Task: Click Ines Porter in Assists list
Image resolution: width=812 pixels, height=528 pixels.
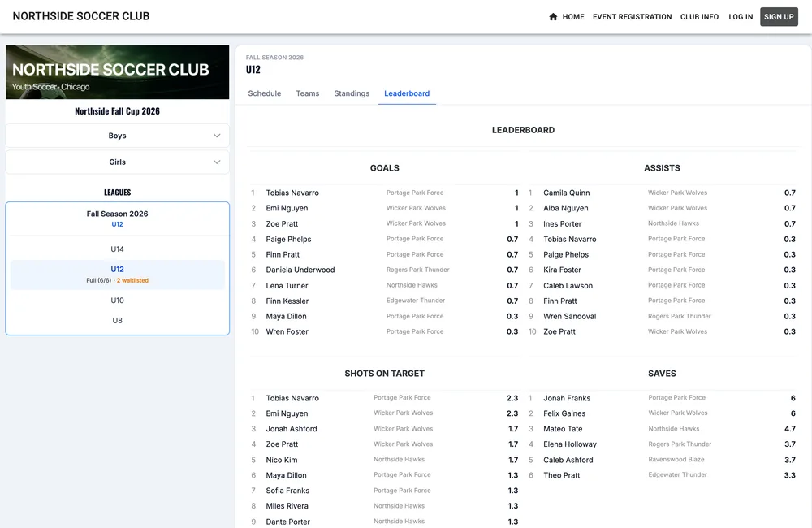Action: [563, 224]
